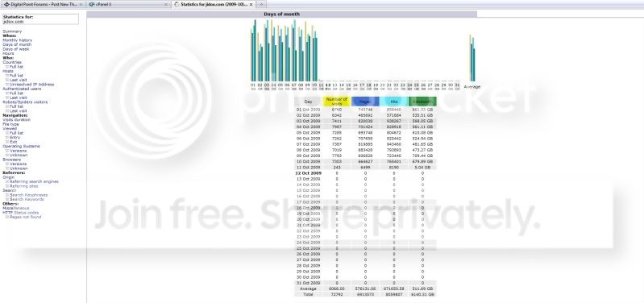
Task: Open the Search report link
Action: [x=10, y=190]
